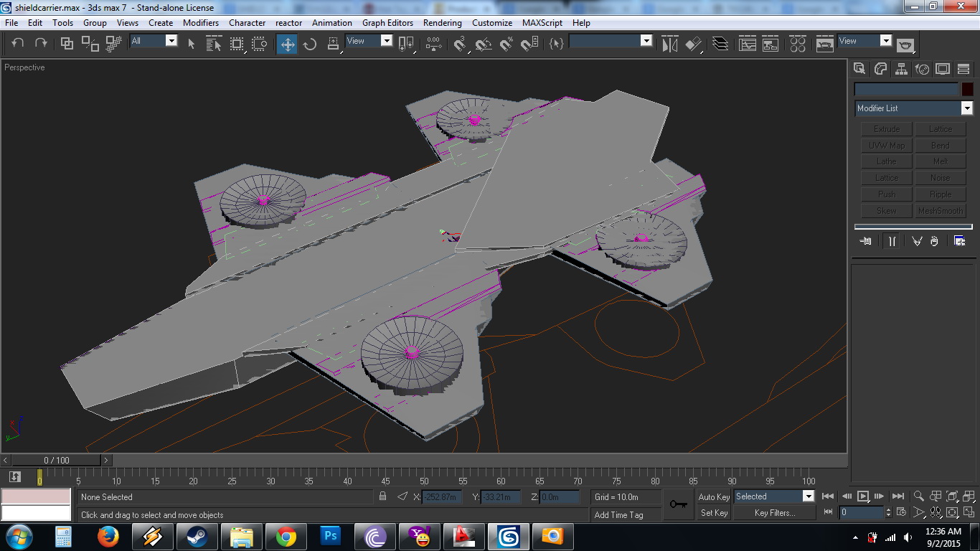This screenshot has width=980, height=551.
Task: Open the Layer Manager
Action: click(x=720, y=44)
